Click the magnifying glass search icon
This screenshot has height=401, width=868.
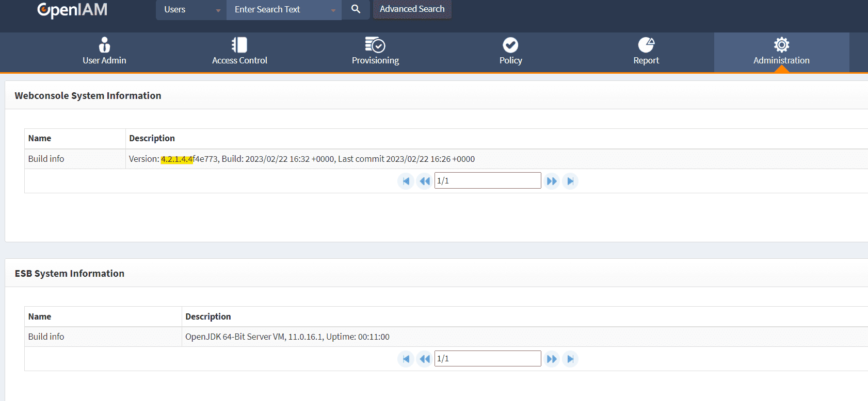pos(356,9)
